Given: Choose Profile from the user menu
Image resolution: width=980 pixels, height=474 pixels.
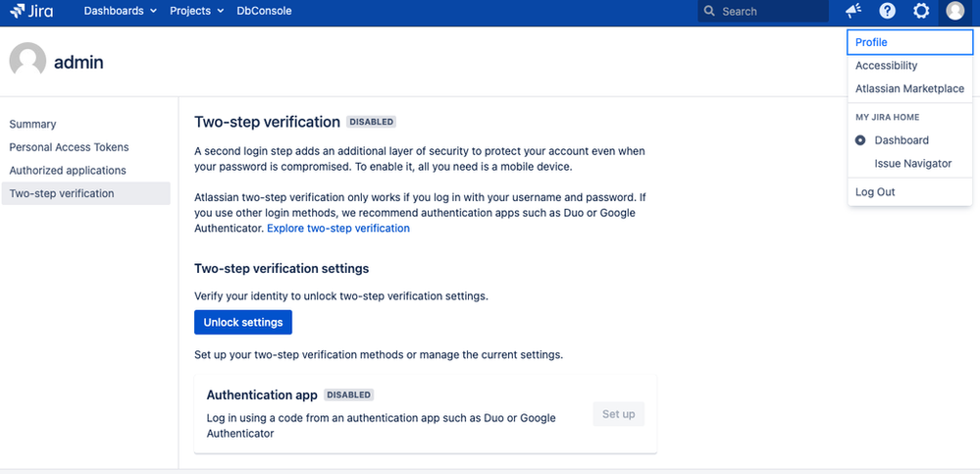Looking at the screenshot, I should tap(871, 43).
